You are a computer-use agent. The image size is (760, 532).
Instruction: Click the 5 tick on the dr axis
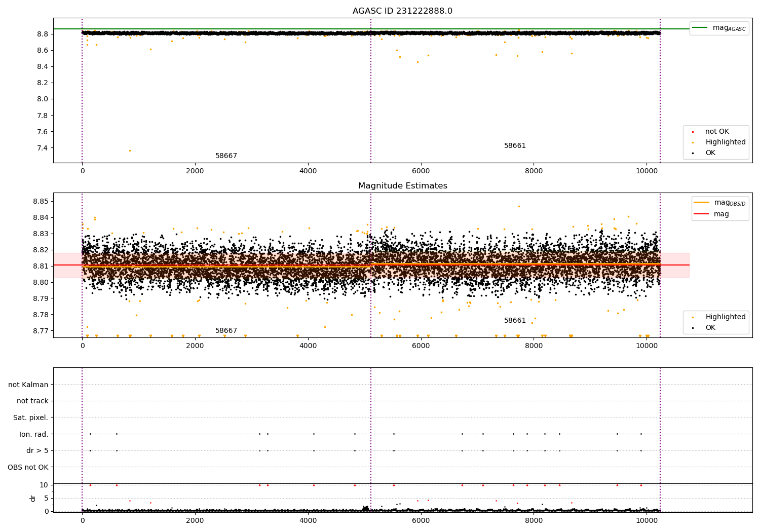pos(46,498)
